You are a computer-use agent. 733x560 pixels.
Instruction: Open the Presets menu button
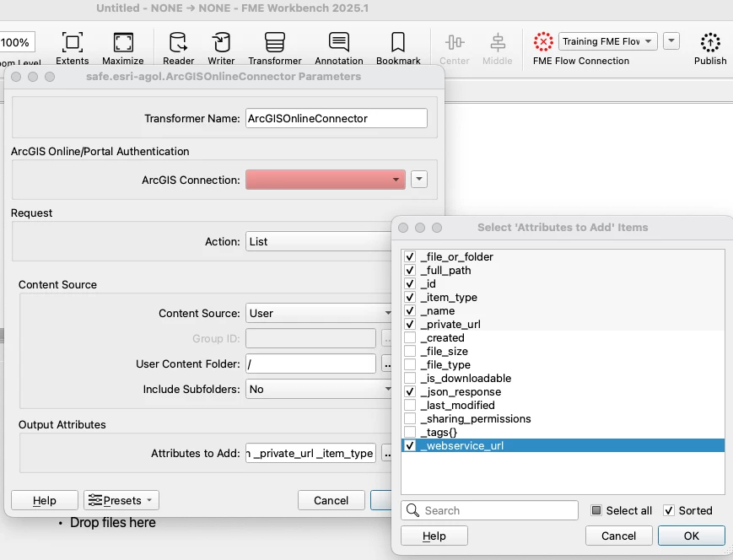tap(121, 500)
